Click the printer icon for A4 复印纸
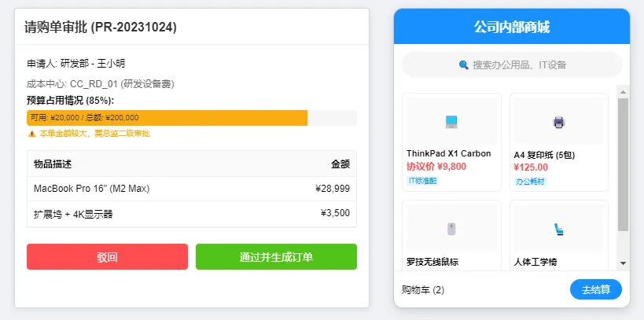The image size is (644, 320). click(558, 122)
